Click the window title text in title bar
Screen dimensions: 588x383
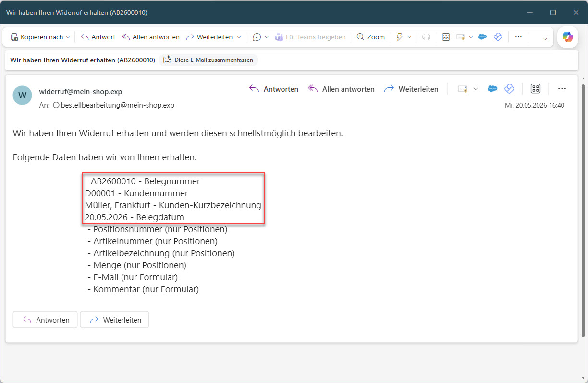[77, 12]
